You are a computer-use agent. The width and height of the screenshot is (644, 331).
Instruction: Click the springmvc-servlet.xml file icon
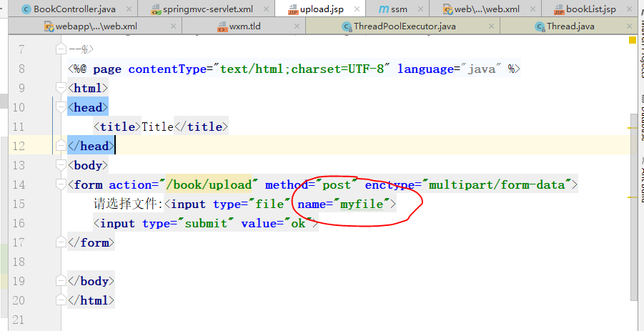pyautogui.click(x=157, y=9)
